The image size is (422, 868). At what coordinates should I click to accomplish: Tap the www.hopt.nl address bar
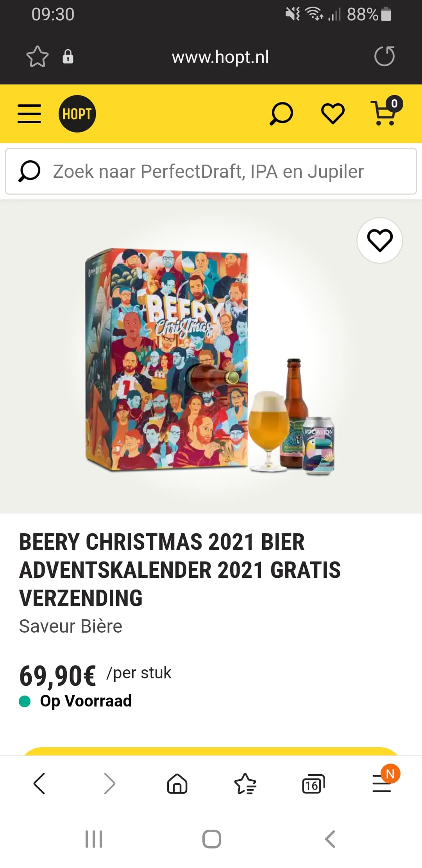pyautogui.click(x=220, y=57)
